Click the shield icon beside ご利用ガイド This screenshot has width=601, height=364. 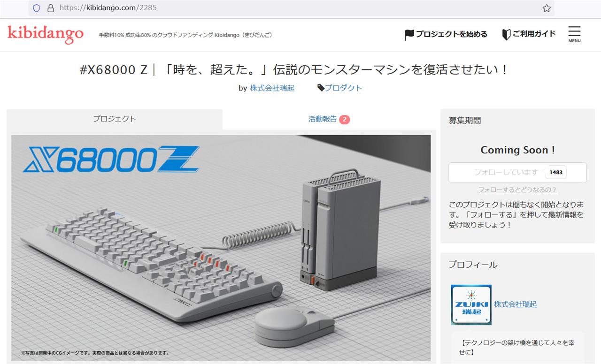point(506,35)
